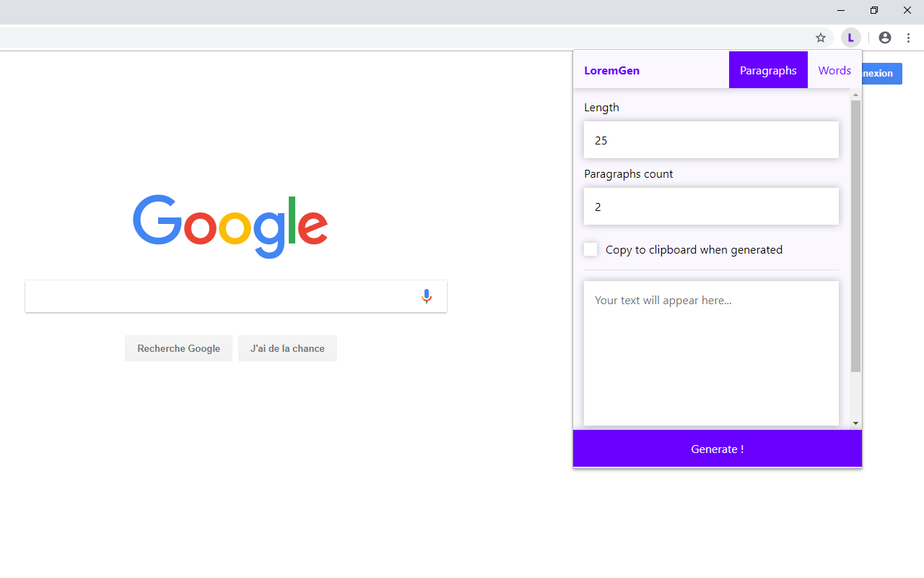Click the Length input field
Screen dimensions: 924x578
711,140
